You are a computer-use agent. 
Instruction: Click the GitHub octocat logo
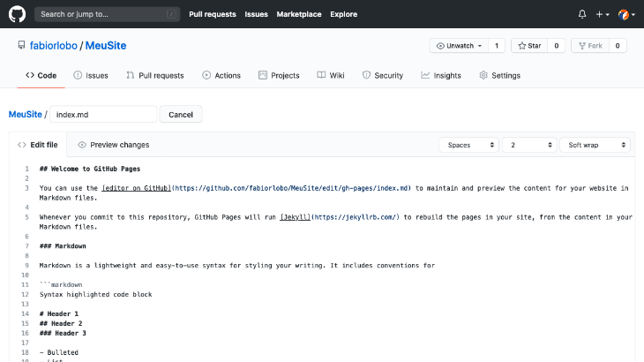(18, 14)
